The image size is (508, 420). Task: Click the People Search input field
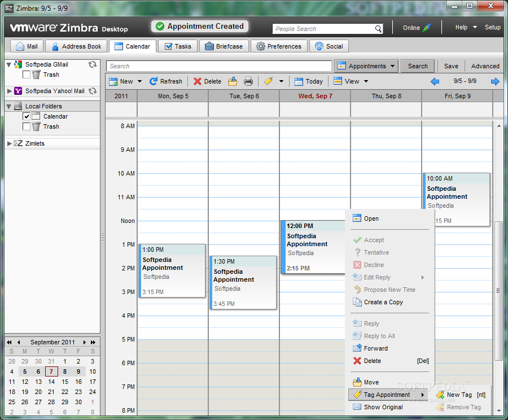(323, 29)
